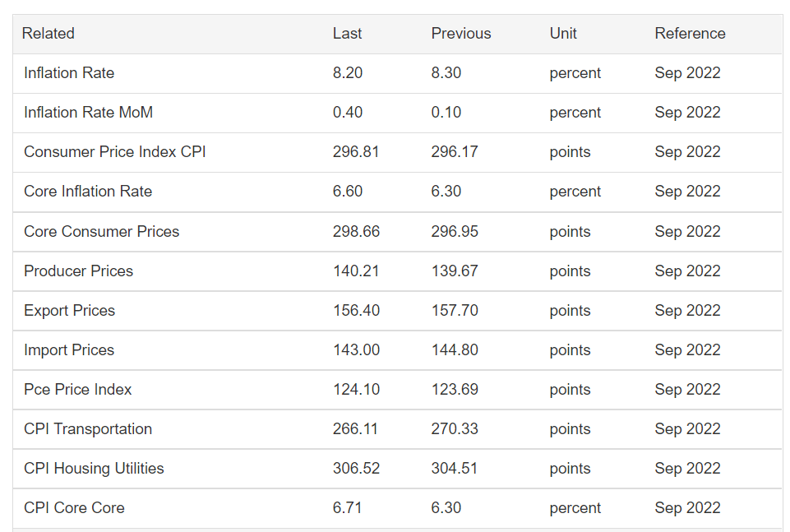
Task: Click the 296.81 value for CPI
Action: click(x=356, y=151)
